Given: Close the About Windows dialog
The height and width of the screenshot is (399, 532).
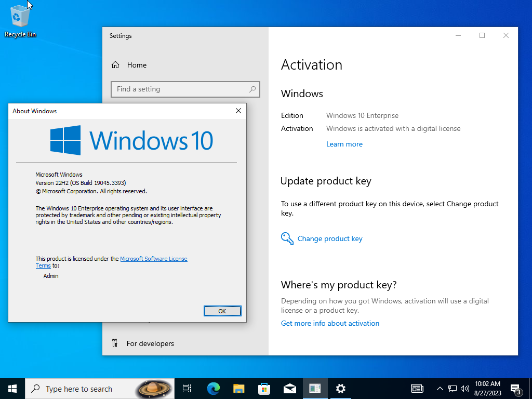Looking at the screenshot, I should [x=238, y=111].
